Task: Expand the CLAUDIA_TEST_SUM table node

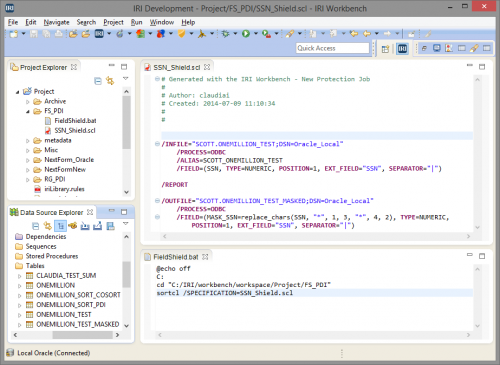Action: [20, 276]
